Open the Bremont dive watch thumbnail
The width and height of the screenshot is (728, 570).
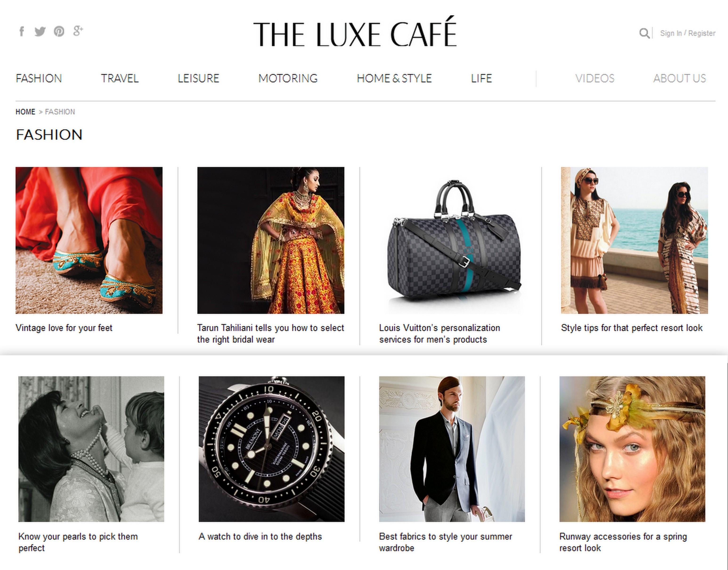coord(272,449)
